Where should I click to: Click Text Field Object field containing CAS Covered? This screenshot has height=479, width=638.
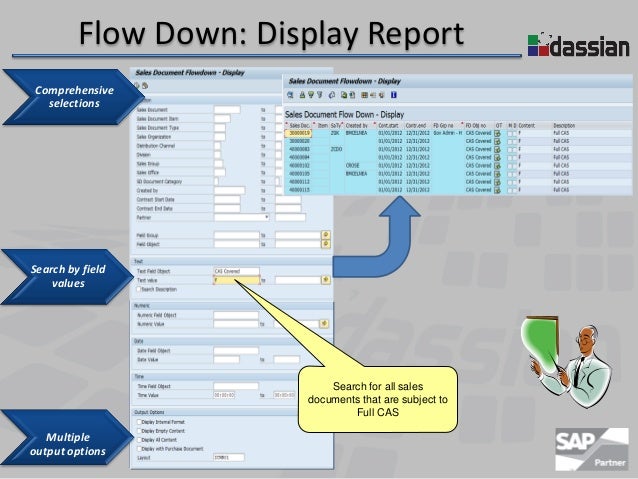(x=236, y=271)
